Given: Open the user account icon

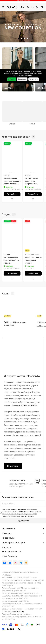Looking at the screenshot, I should (37, 7).
